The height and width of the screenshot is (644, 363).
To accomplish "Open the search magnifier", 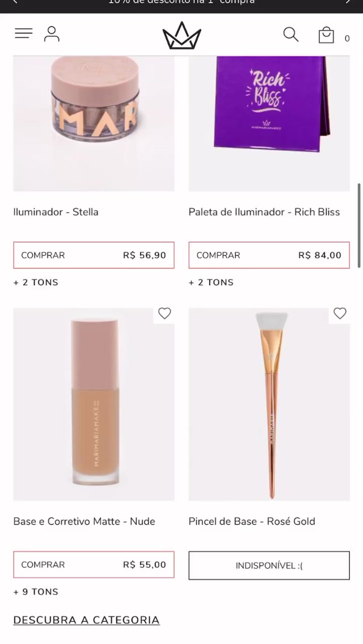I will pos(291,35).
